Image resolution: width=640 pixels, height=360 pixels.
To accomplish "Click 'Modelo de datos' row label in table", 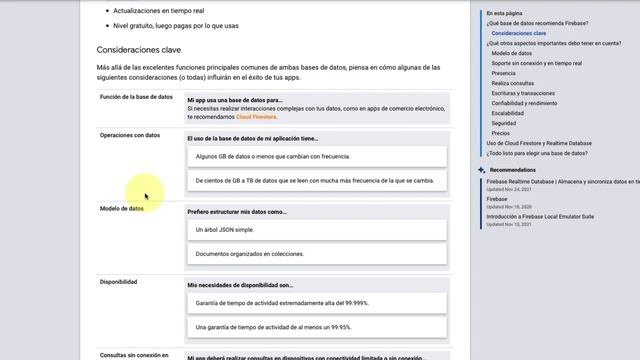I will (122, 209).
